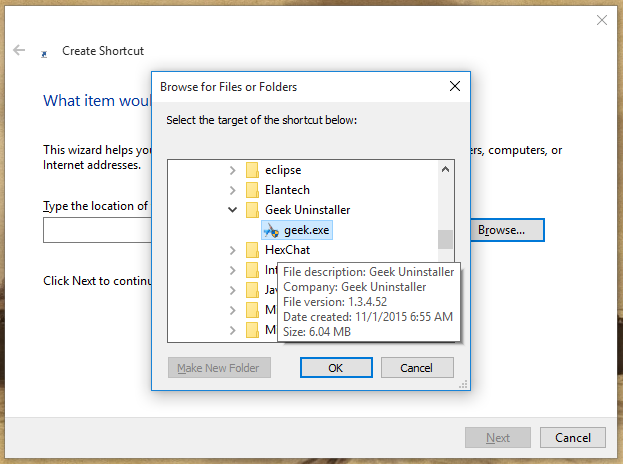Click the Create Shortcut title icon
Image resolution: width=623 pixels, height=464 pixels.
(44, 51)
